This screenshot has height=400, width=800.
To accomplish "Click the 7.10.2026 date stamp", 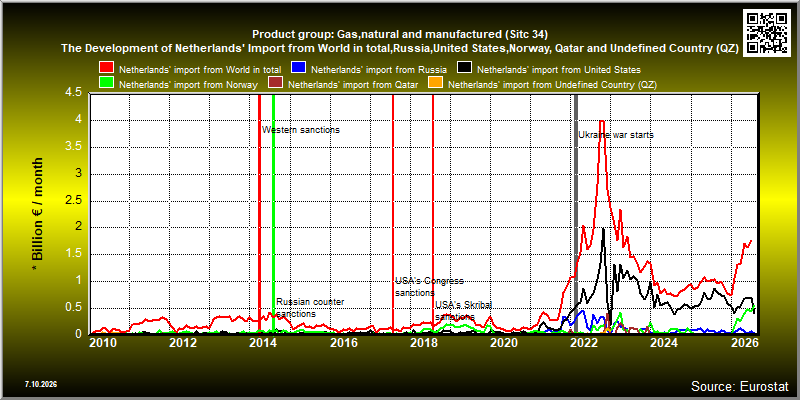I will (40, 384).
